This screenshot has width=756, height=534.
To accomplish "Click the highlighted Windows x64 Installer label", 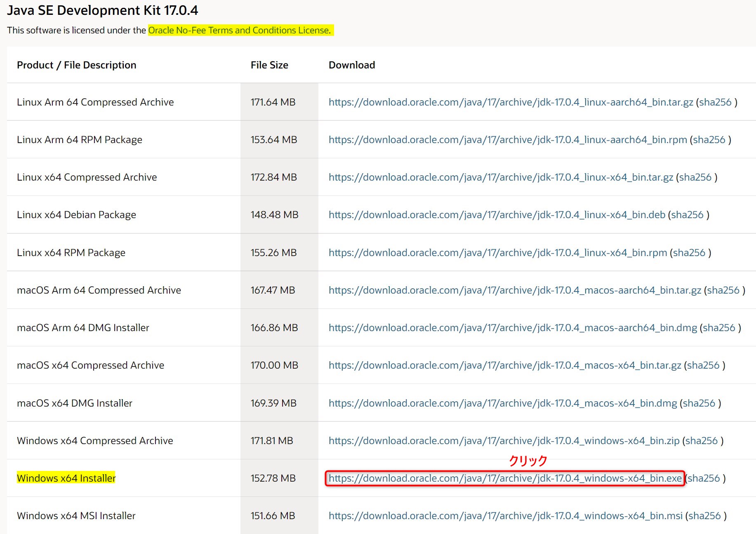I will [x=66, y=478].
